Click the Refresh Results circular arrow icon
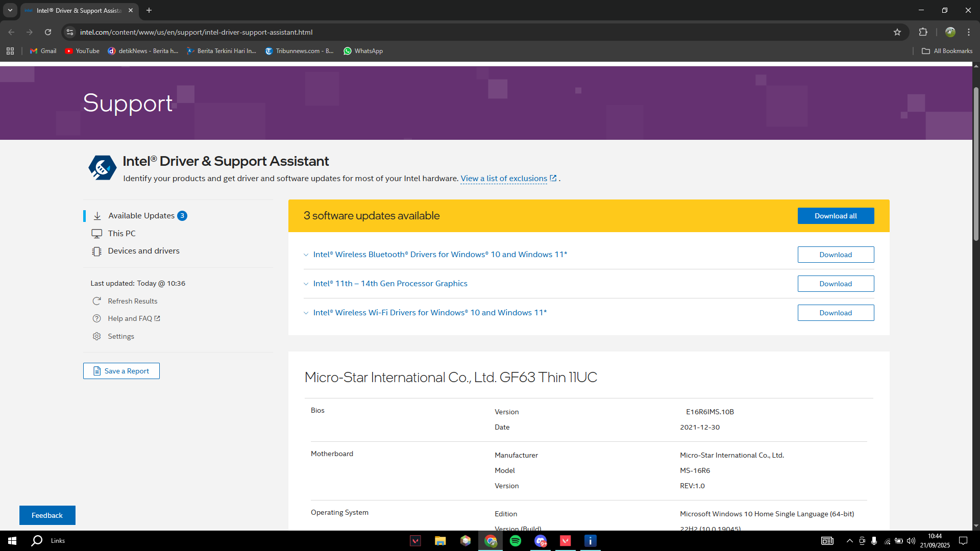 (x=96, y=301)
